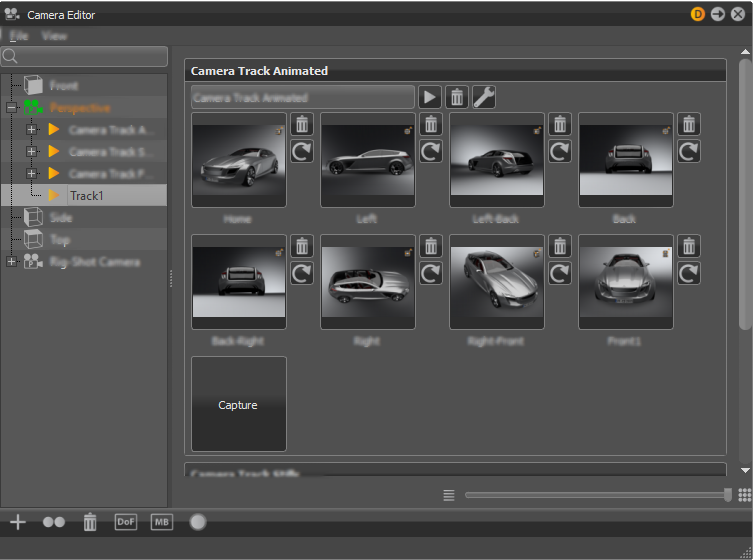Viewport: 753px width, 560px height.
Task: Open the Right viewpoint thumbnail
Action: 368,282
